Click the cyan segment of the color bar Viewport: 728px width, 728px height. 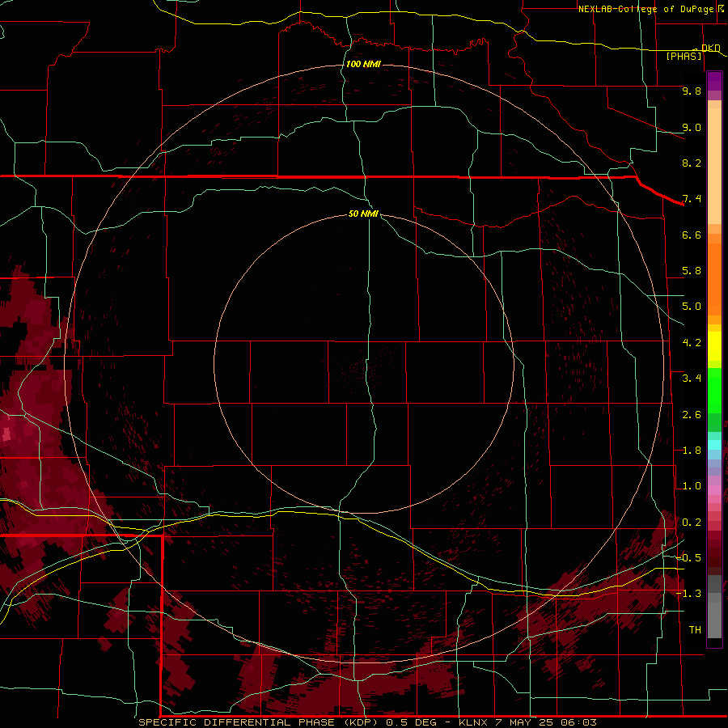click(x=714, y=445)
